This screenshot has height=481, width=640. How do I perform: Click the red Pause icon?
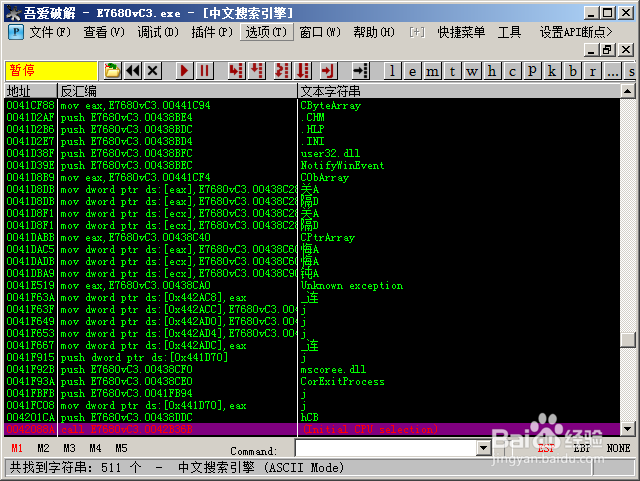[204, 71]
